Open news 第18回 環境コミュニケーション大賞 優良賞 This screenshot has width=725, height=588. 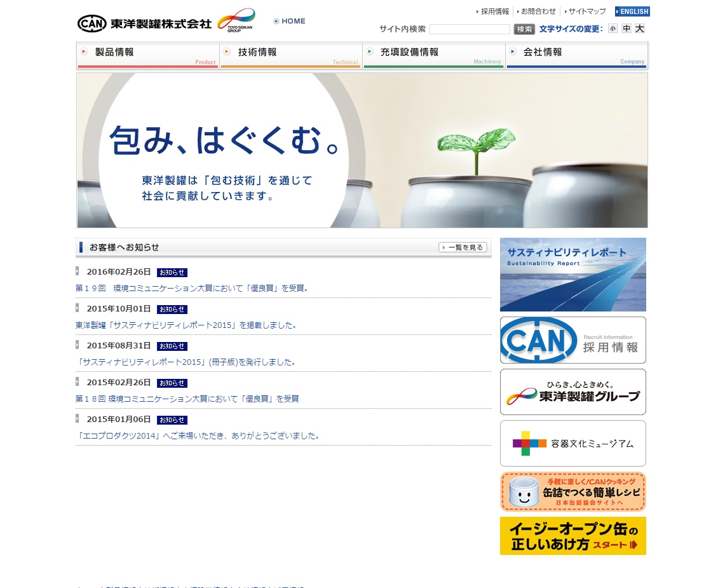click(x=187, y=399)
